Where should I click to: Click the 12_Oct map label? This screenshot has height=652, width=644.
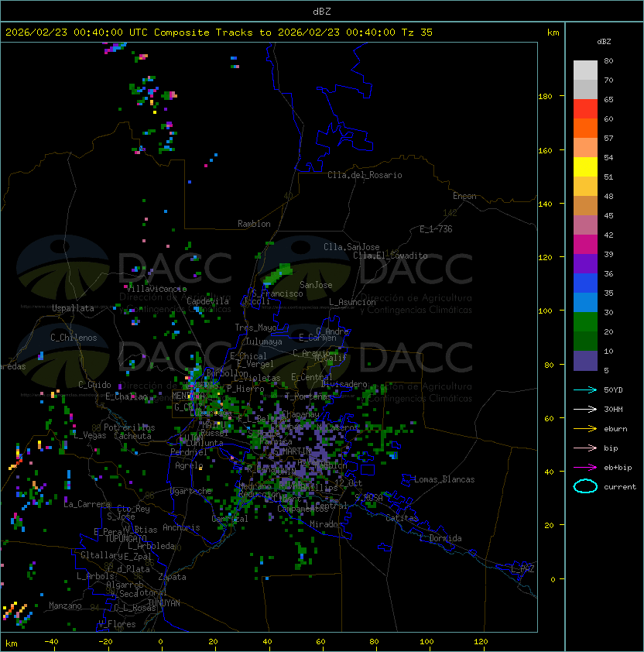[x=348, y=483]
